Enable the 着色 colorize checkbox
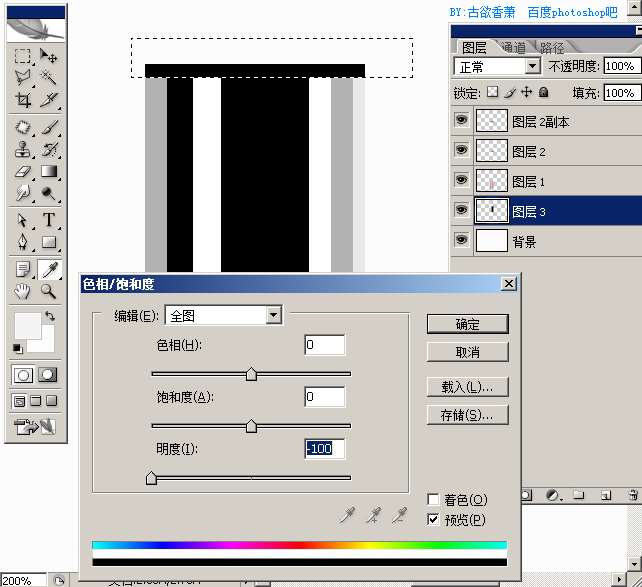This screenshot has width=642, height=587. [433, 499]
